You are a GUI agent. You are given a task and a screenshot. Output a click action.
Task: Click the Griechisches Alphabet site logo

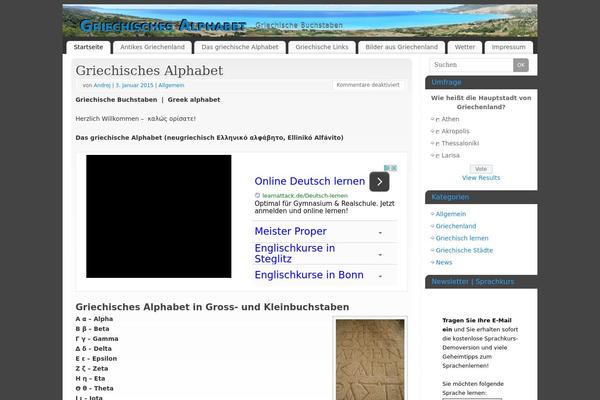163,26
